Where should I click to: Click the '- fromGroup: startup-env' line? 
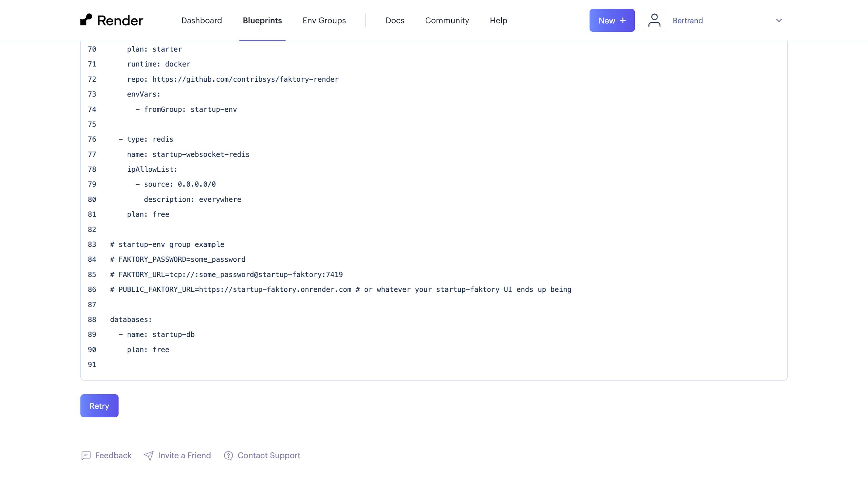186,109
